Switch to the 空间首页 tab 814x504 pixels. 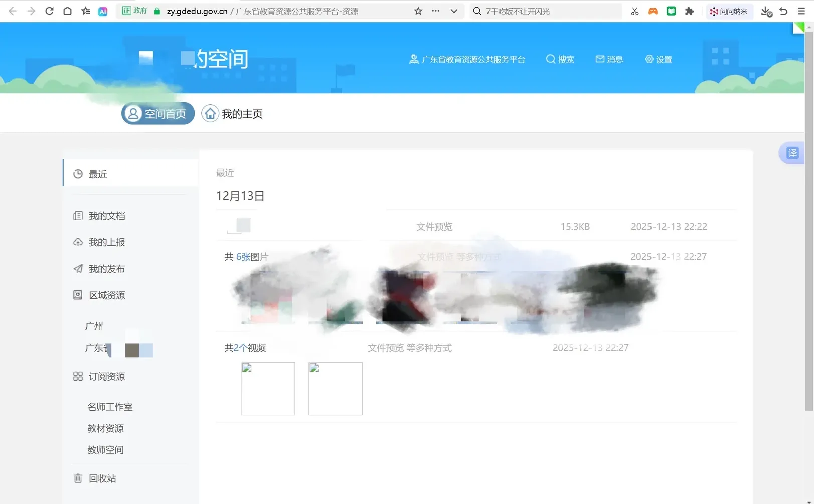coord(157,113)
